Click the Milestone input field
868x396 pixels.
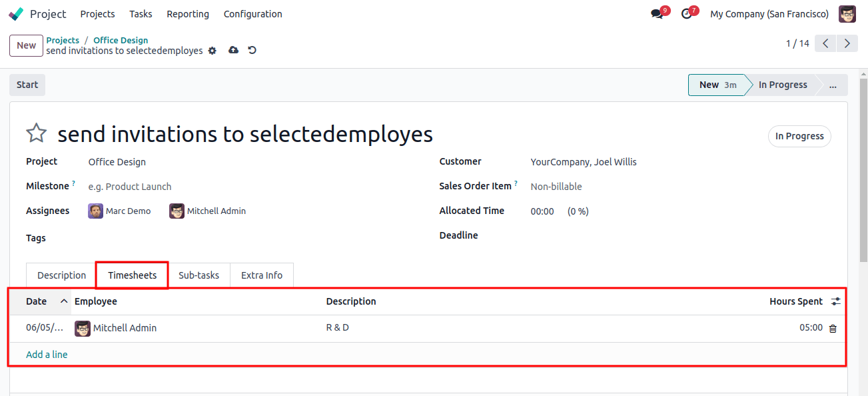click(x=253, y=187)
